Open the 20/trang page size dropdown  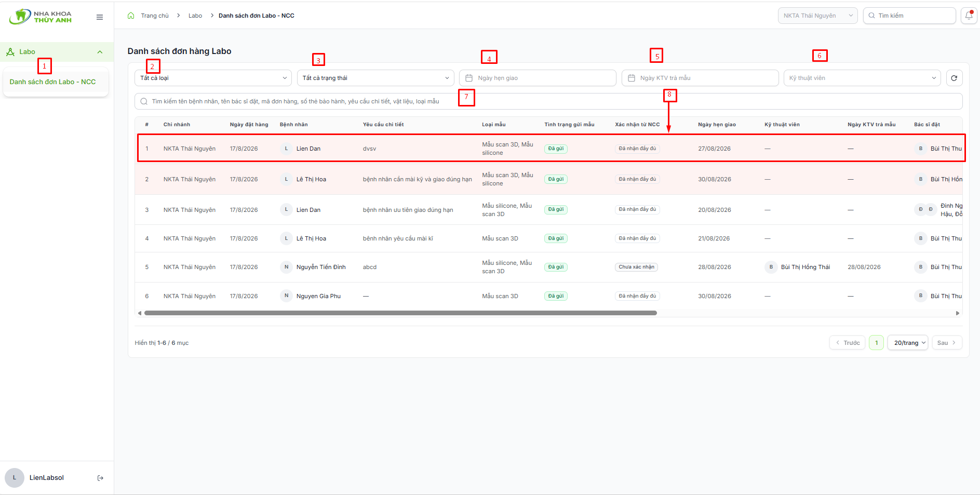point(908,343)
